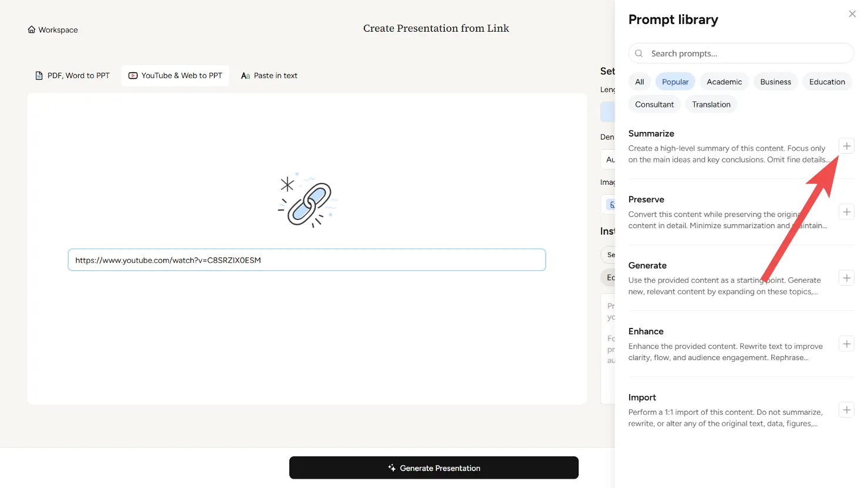
Task: Click the search magnifier icon in prompts
Action: 639,53
